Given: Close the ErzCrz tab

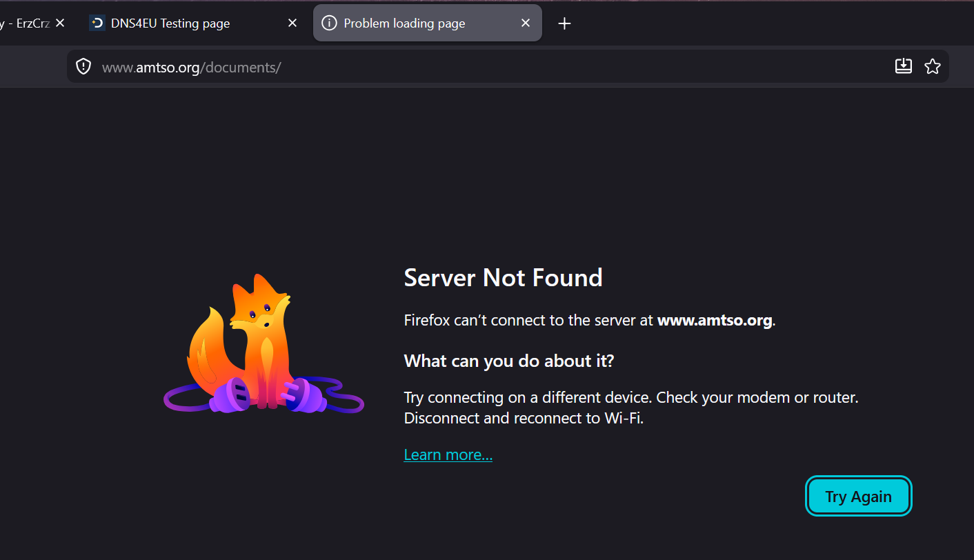Looking at the screenshot, I should click(60, 23).
